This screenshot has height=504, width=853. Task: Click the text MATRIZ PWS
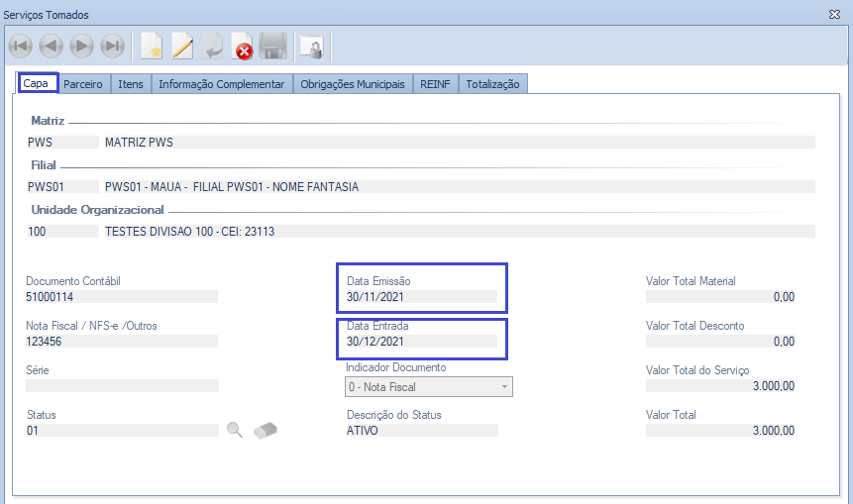point(139,142)
